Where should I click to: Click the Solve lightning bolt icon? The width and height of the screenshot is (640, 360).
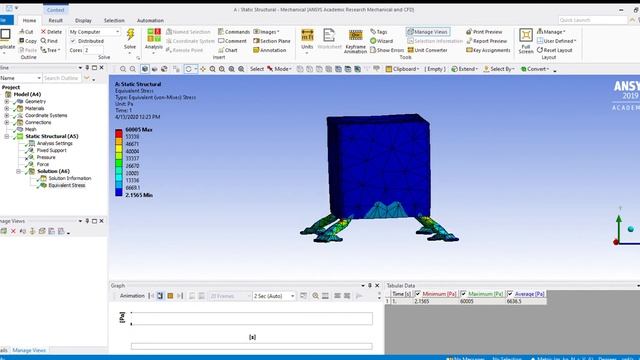click(130, 35)
